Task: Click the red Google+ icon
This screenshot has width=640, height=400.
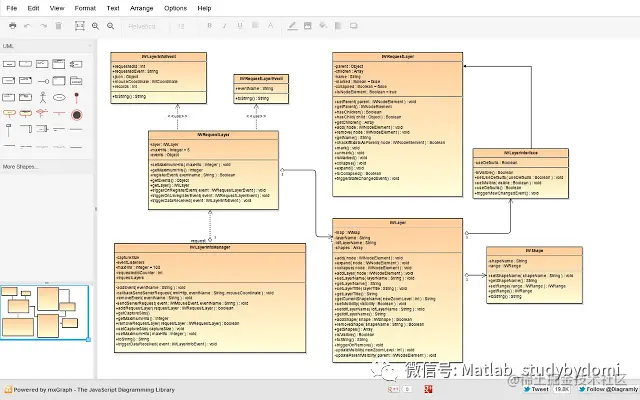Action: pos(428,389)
